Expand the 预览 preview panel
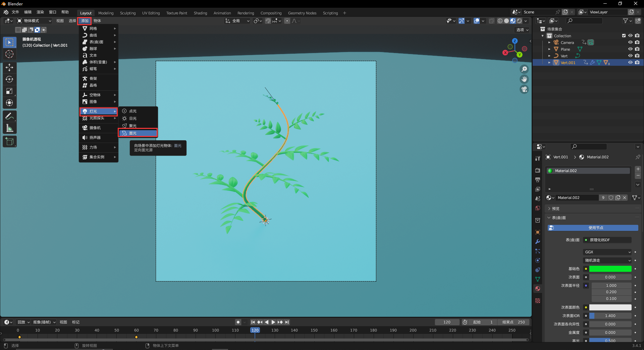Screen dimensions: 644x350 (x=555, y=209)
